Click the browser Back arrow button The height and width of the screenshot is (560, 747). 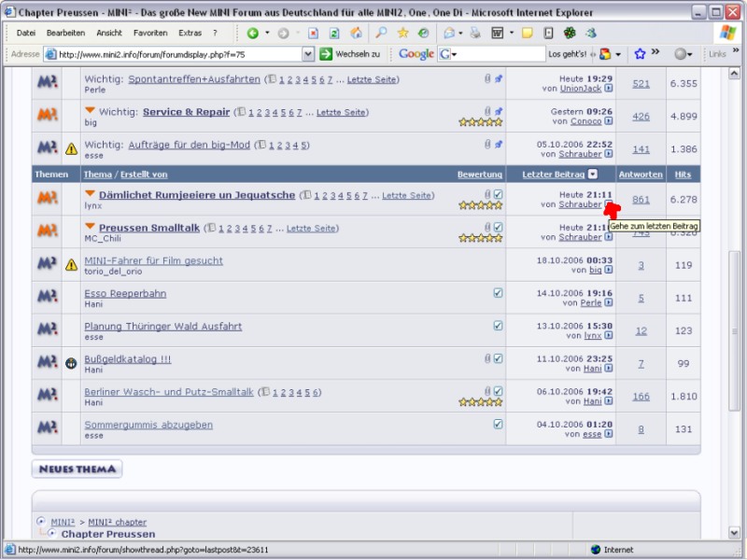click(253, 33)
